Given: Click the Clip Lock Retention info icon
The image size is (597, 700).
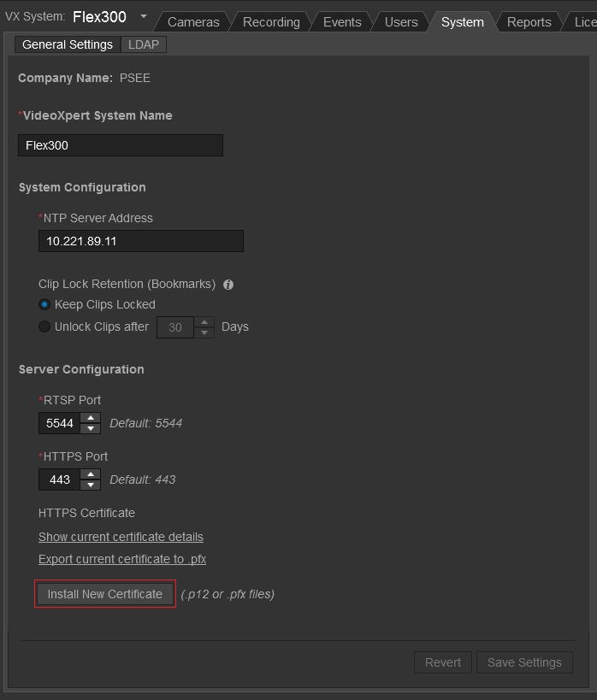Looking at the screenshot, I should 228,285.
